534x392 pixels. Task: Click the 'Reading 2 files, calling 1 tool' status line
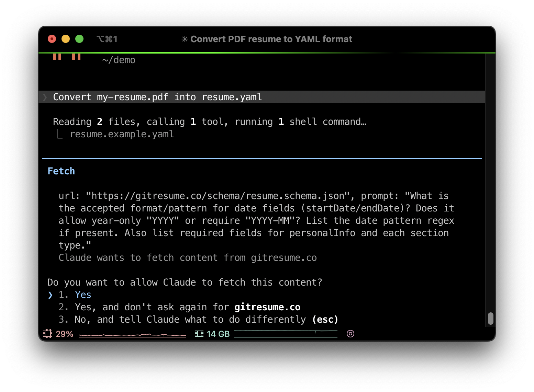pyautogui.click(x=210, y=122)
